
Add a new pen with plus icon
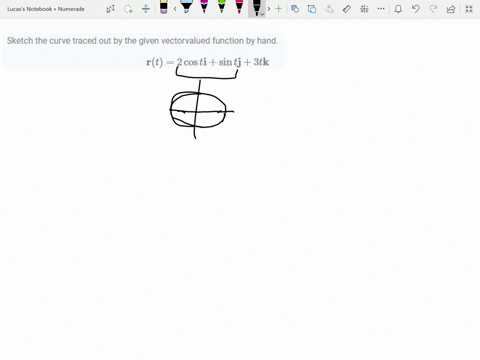(x=279, y=9)
